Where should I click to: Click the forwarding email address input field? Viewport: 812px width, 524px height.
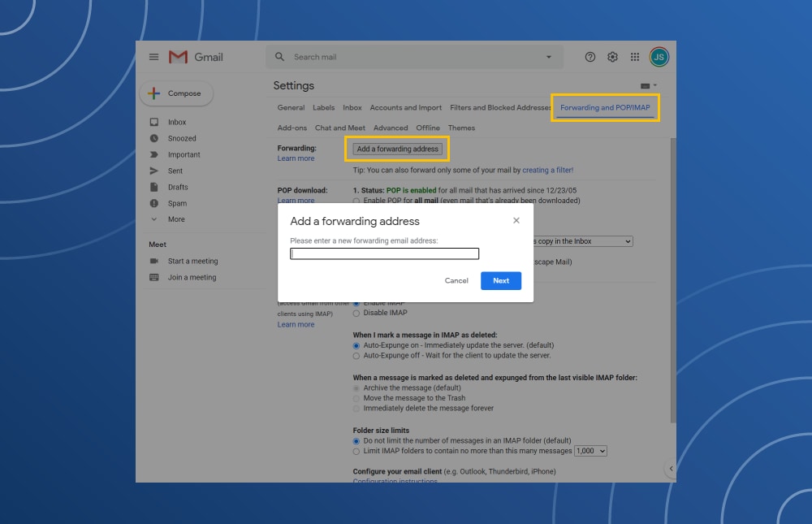click(x=384, y=253)
